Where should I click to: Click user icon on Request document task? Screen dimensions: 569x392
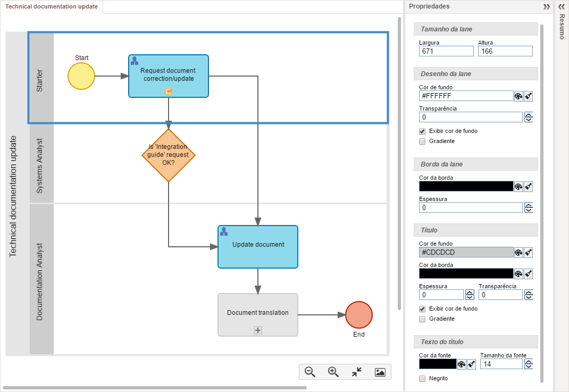(x=135, y=61)
